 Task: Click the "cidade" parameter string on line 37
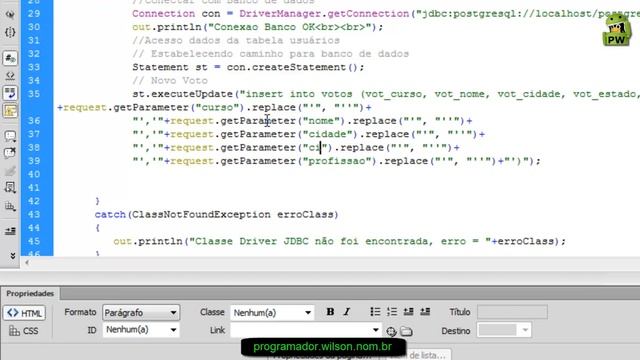(327, 134)
